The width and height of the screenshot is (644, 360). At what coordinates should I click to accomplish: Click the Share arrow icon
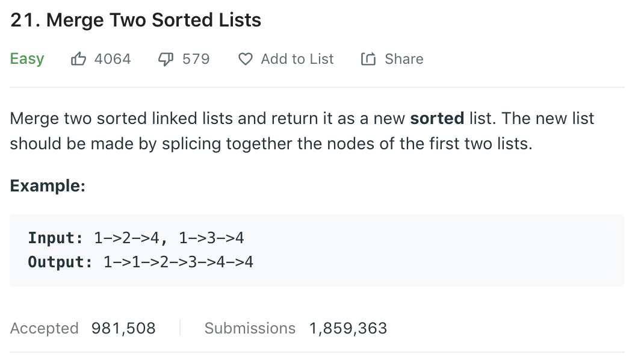click(x=368, y=59)
